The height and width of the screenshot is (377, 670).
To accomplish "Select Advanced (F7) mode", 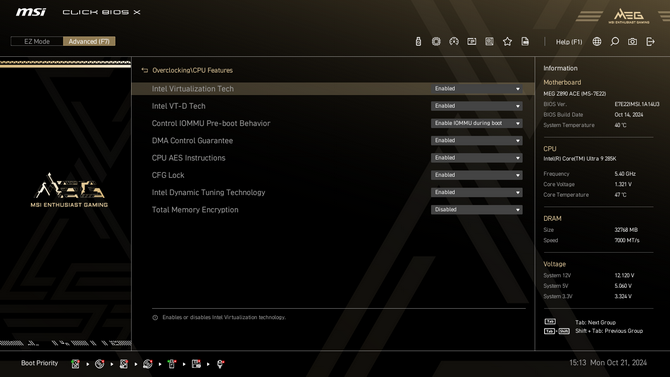I will (89, 41).
